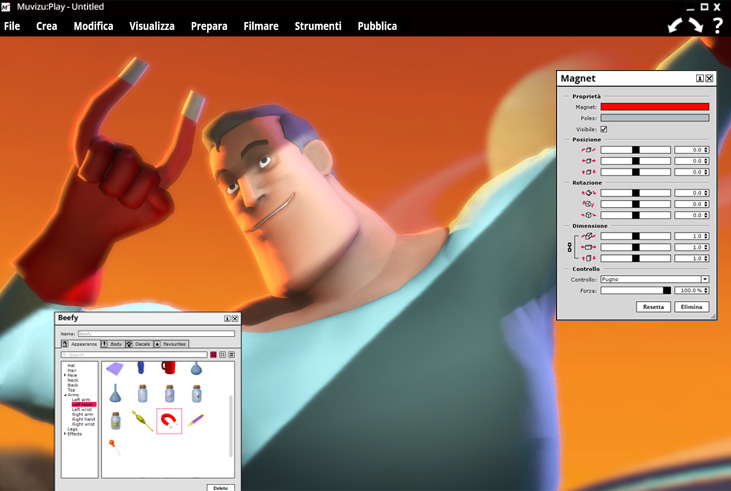Open the Crea menu
Image resolution: width=731 pixels, height=491 pixels.
(x=47, y=26)
